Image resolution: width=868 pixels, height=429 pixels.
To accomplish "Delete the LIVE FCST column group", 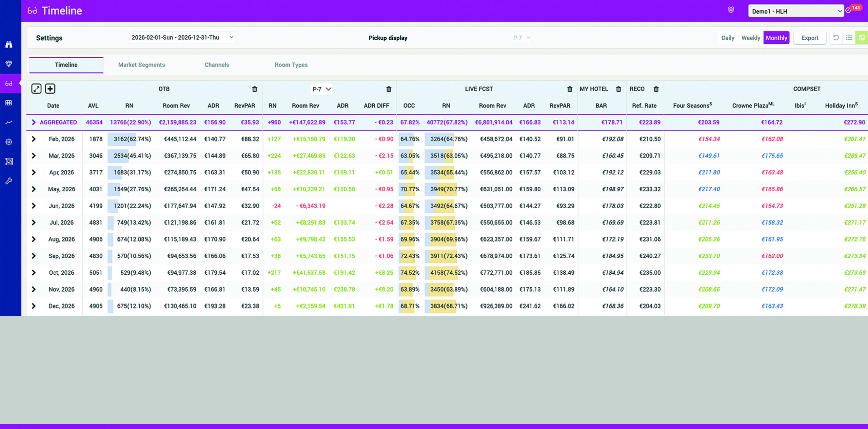I will point(570,89).
